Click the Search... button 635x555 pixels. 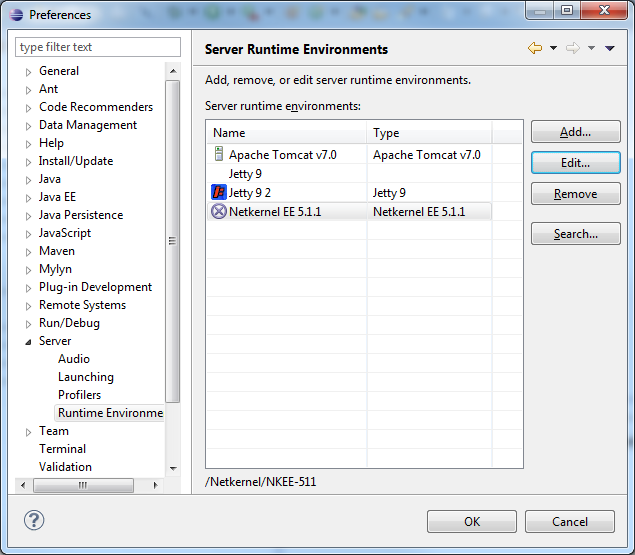575,233
